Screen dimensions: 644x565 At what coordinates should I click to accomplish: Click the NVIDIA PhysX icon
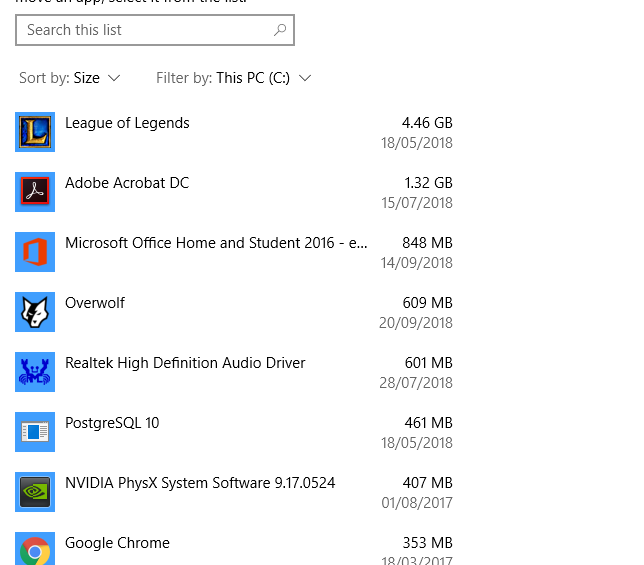point(35,492)
